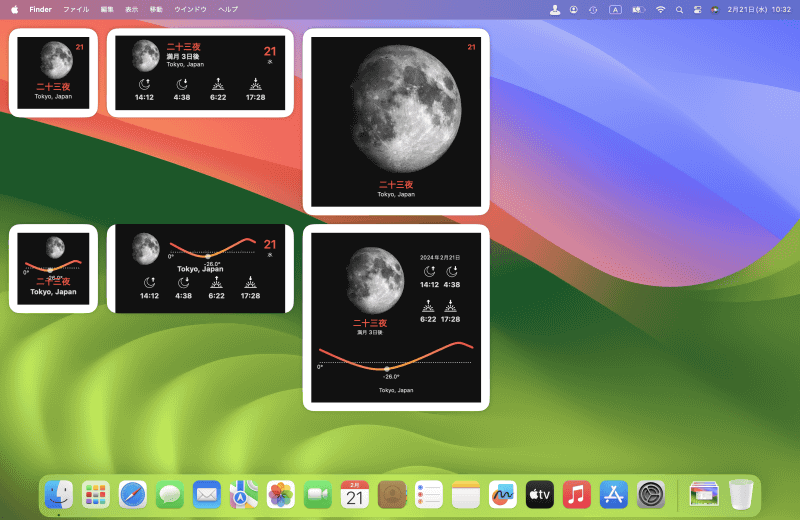
Task: Open Spotlight search in menu bar
Action: tap(679, 9)
